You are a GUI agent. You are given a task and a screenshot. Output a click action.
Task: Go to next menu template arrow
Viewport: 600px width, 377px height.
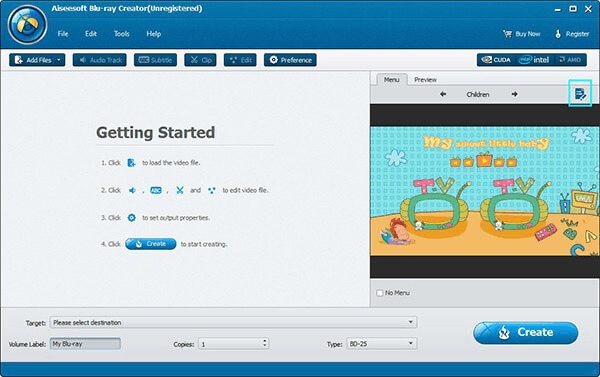click(x=515, y=94)
